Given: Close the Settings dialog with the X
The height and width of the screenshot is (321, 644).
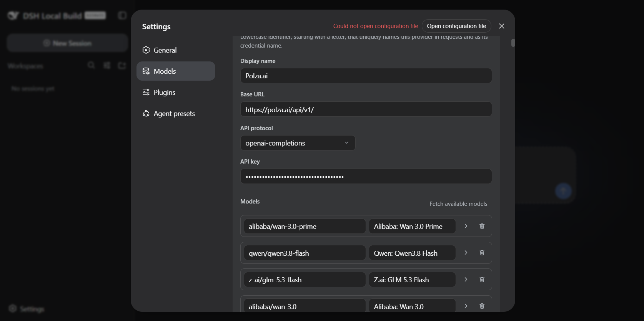Looking at the screenshot, I should (501, 26).
